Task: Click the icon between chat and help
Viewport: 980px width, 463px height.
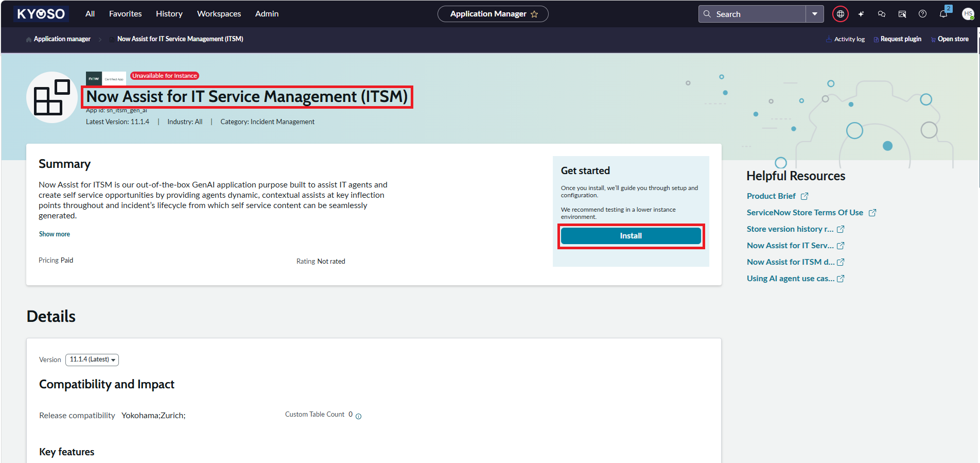Action: coord(902,14)
